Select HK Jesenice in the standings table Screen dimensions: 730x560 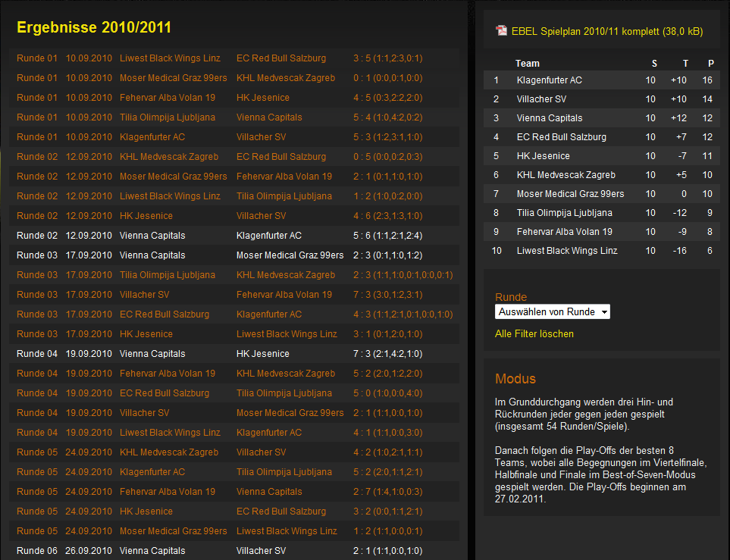tap(544, 156)
